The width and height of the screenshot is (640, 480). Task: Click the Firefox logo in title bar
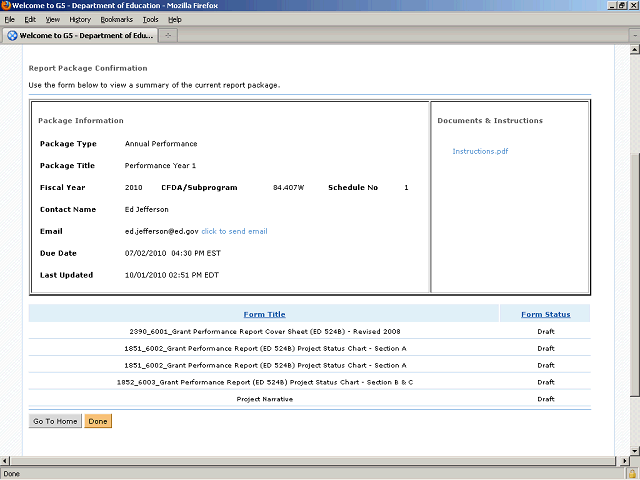coord(6,6)
